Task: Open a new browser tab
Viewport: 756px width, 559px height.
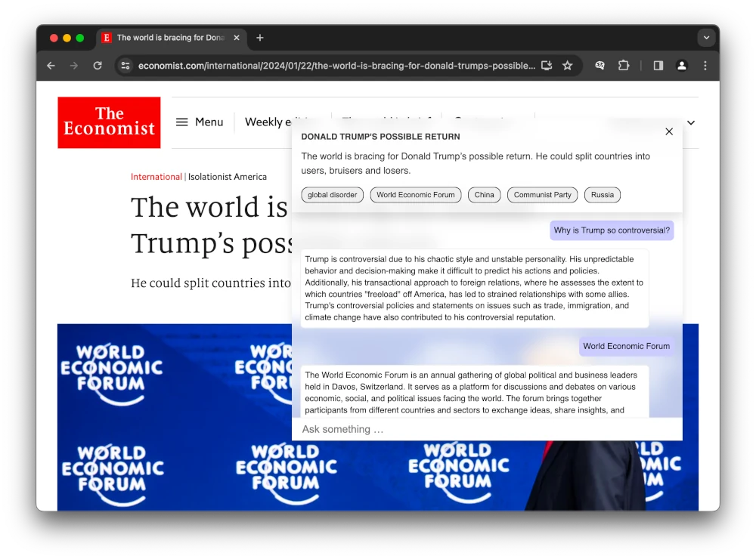Action: point(260,38)
